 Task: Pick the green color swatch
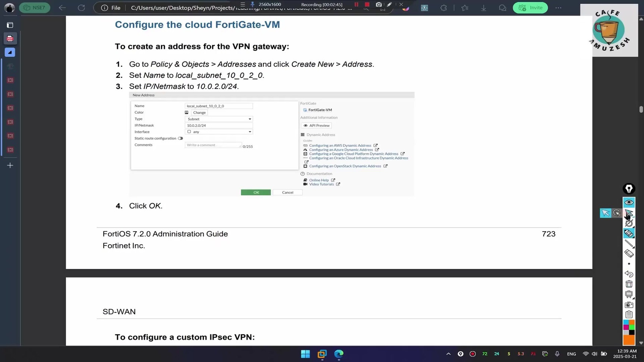(632, 327)
